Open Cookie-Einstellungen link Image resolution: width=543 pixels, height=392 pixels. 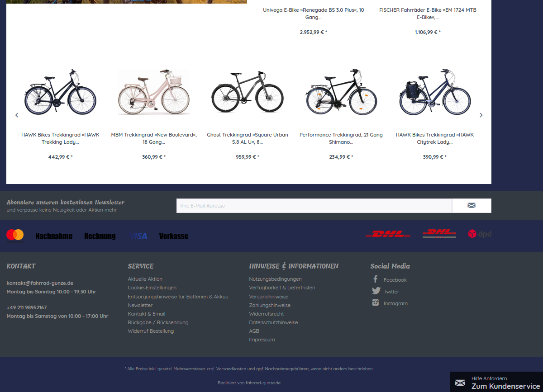(152, 288)
